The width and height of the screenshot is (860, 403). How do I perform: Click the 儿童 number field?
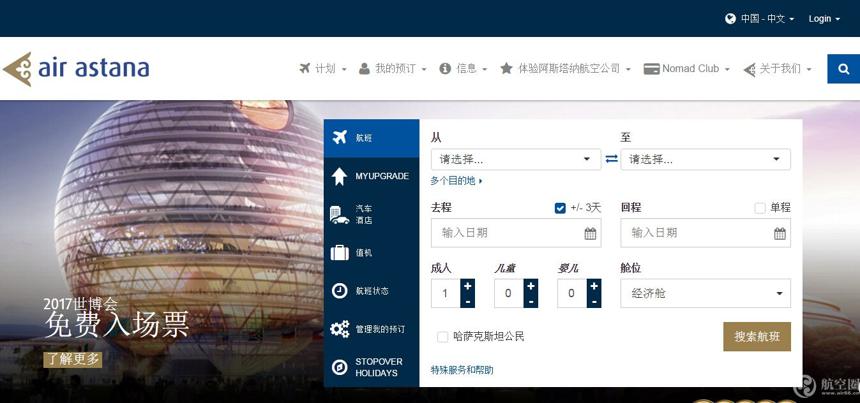[509, 293]
